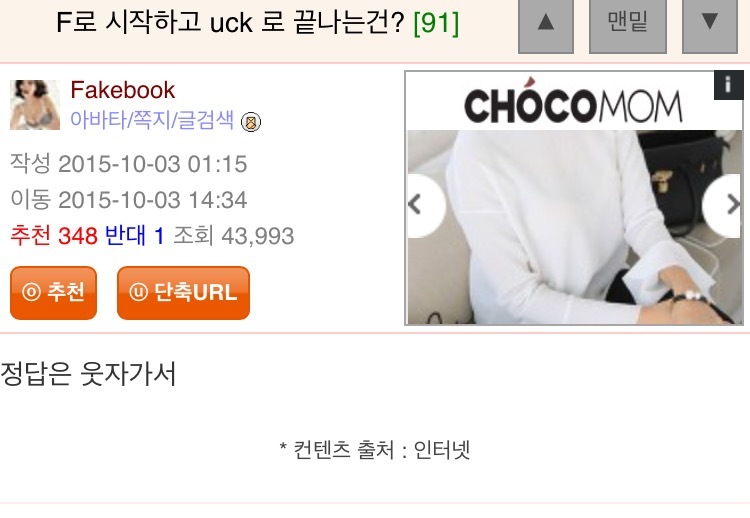This screenshot has width=750, height=518.
Task: Open the post title F로 시작하고 uck
Action: coord(231,22)
